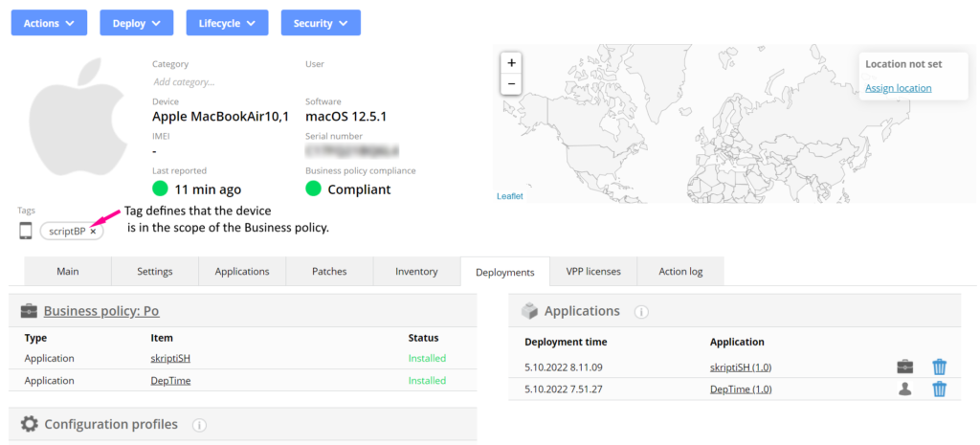Click the Assign location link
Image resolution: width=980 pixels, height=445 pixels.
click(898, 88)
